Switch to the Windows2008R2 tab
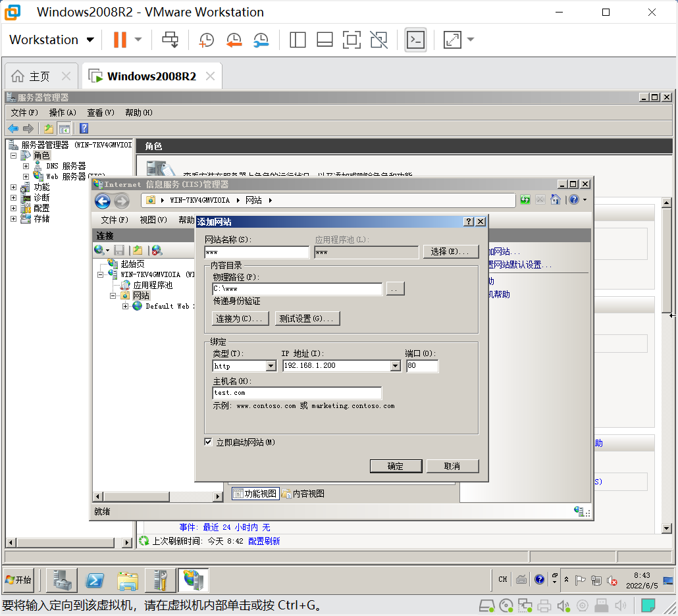Screen dimensions: 678x616 151,76
